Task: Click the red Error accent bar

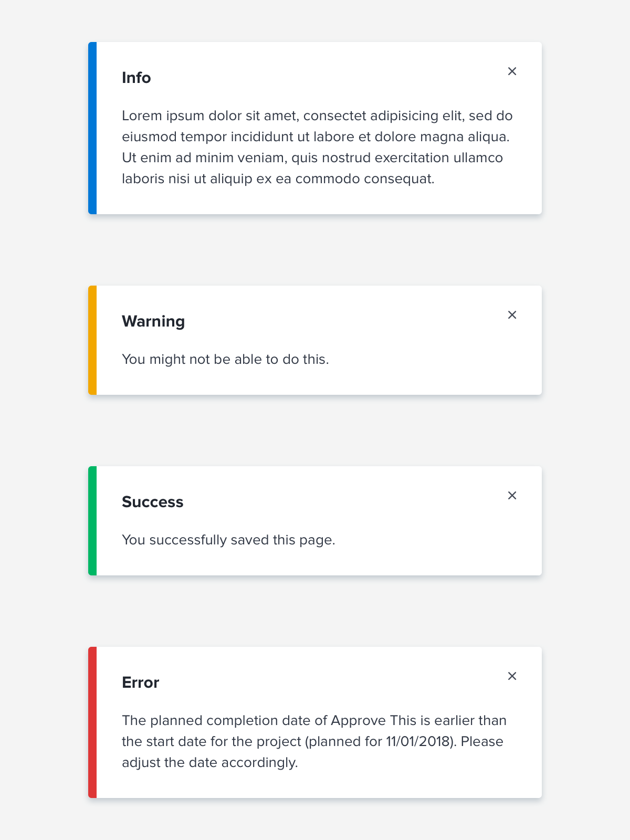Action: pos(92,722)
